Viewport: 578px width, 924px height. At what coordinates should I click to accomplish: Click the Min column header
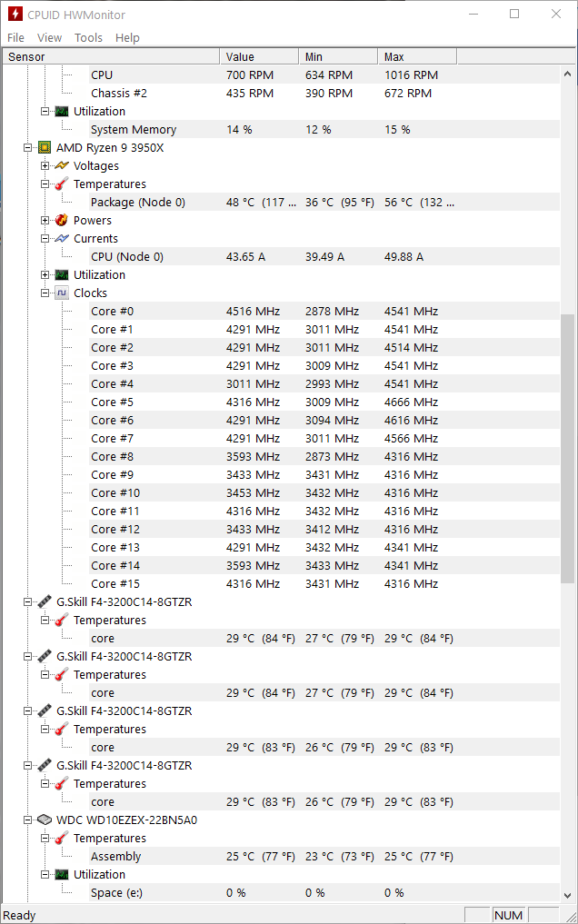[x=338, y=56]
